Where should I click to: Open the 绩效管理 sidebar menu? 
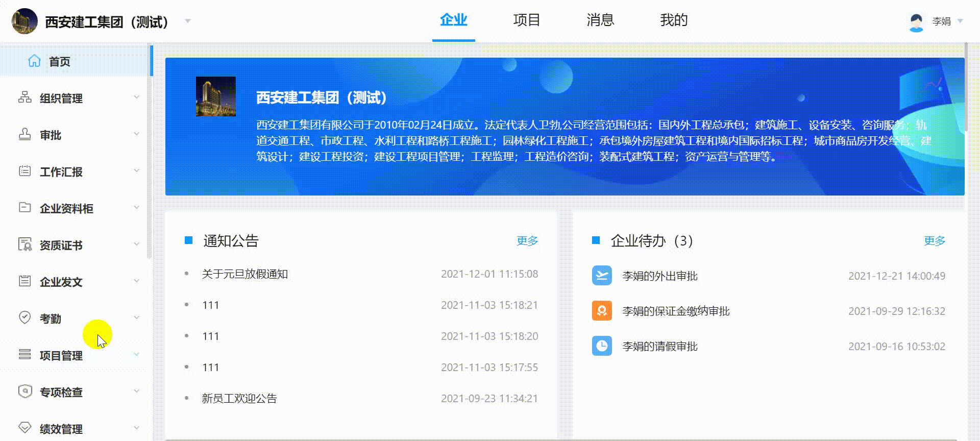75,429
